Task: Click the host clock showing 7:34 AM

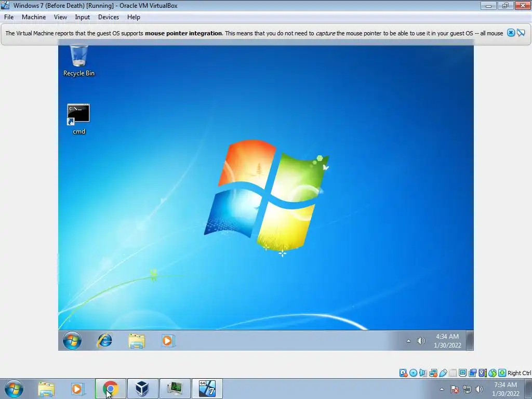Action: 506,389
